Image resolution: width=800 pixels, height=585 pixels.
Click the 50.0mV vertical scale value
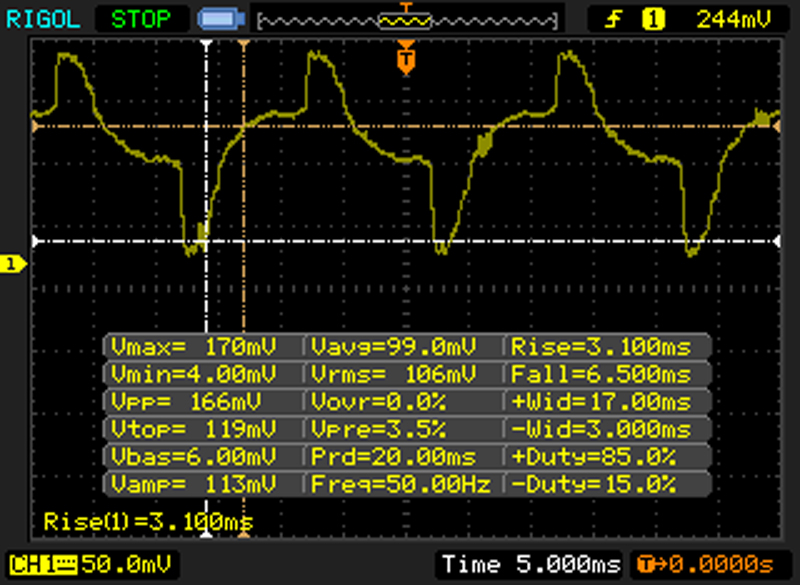126,564
